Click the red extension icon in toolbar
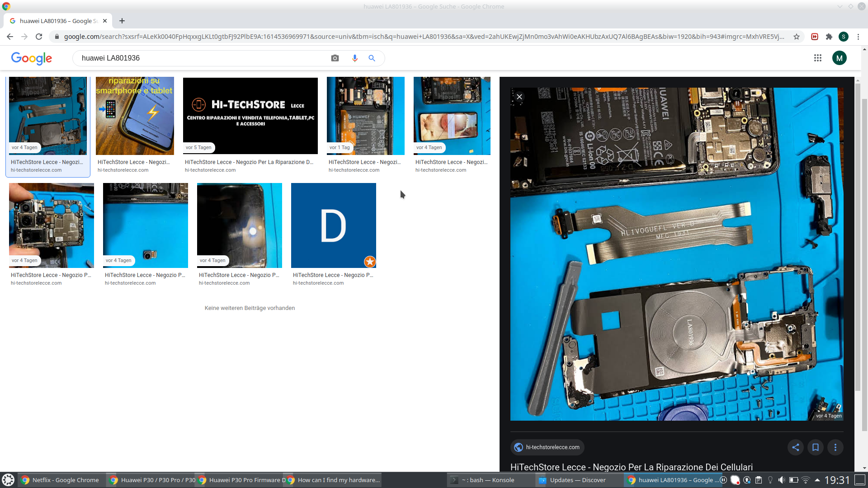 (815, 37)
